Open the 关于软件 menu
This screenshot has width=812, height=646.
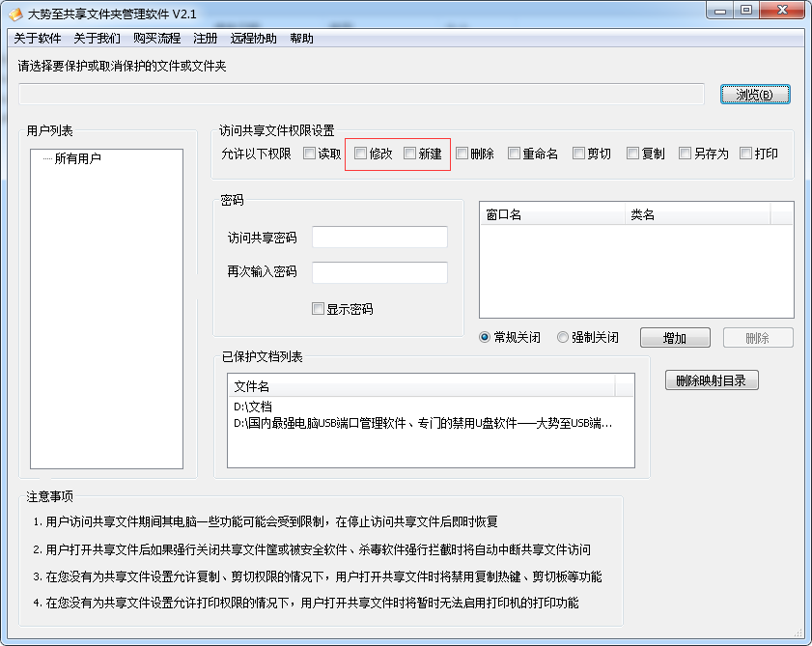38,39
